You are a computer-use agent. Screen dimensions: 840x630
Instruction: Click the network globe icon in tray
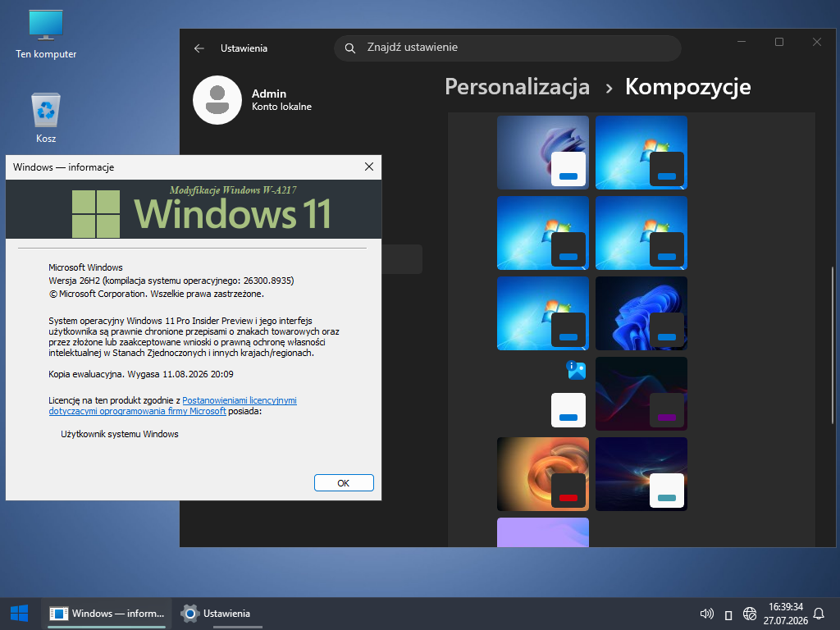[x=750, y=614]
